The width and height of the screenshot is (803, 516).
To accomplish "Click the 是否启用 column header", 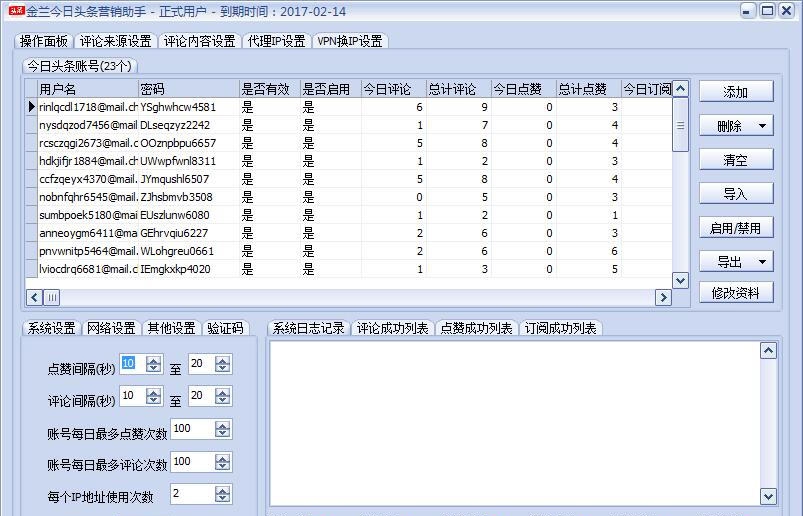I will 331,89.
